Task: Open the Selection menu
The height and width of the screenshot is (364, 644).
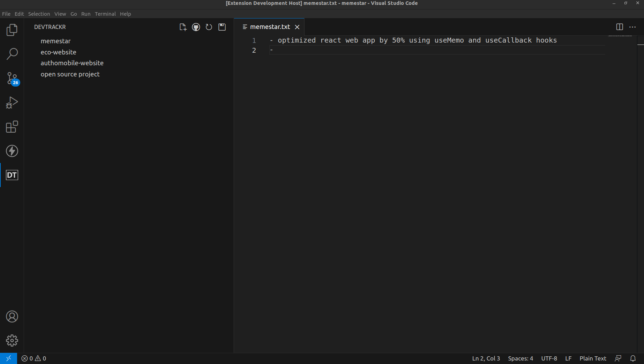Action: 39,14
